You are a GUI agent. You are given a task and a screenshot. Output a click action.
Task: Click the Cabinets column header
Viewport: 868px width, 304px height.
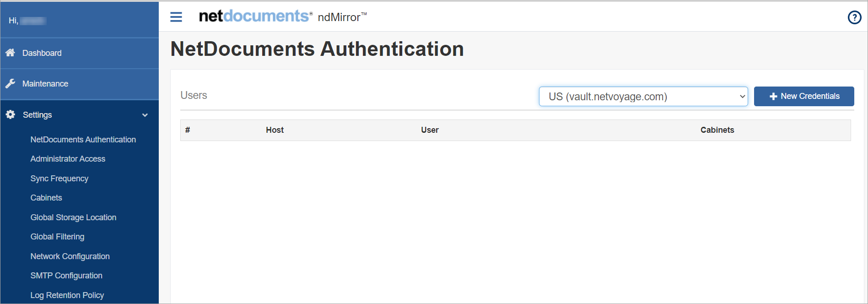(x=717, y=130)
